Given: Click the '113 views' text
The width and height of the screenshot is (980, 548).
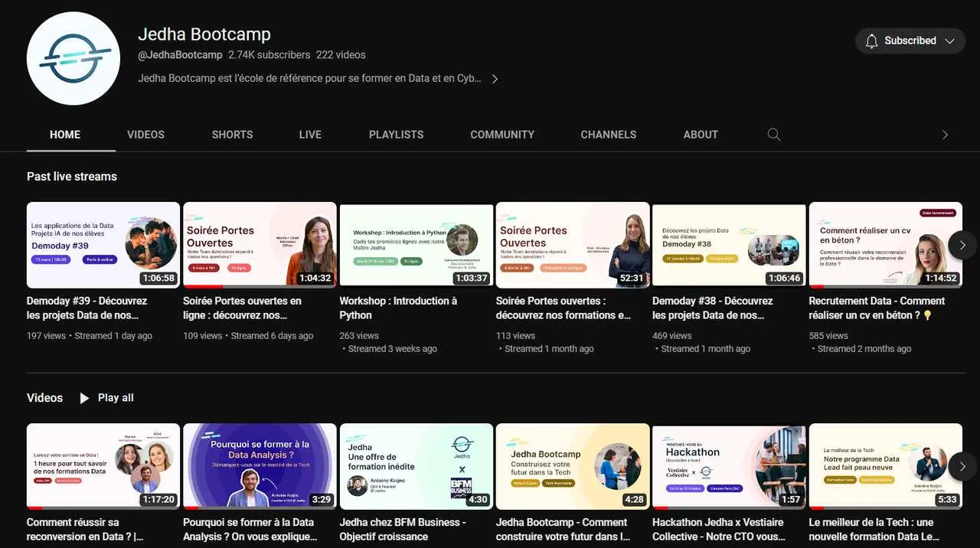Looking at the screenshot, I should (x=515, y=336).
